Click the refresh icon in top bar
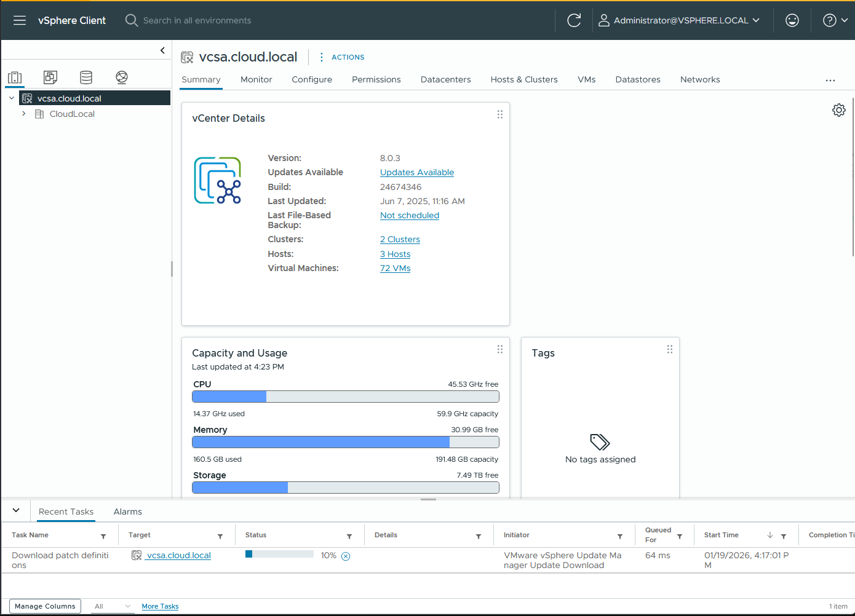 point(574,20)
